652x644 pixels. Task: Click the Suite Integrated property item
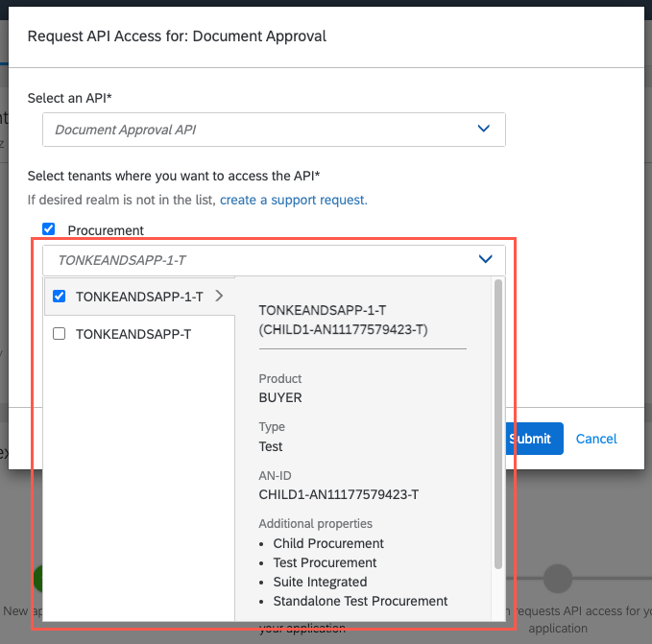(320, 582)
